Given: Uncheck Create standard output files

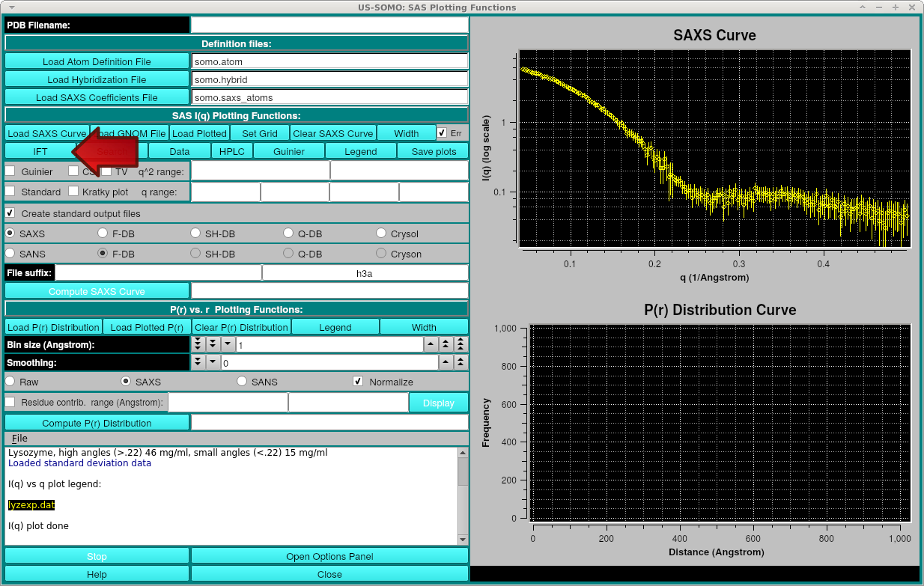Looking at the screenshot, I should pyautogui.click(x=10, y=213).
